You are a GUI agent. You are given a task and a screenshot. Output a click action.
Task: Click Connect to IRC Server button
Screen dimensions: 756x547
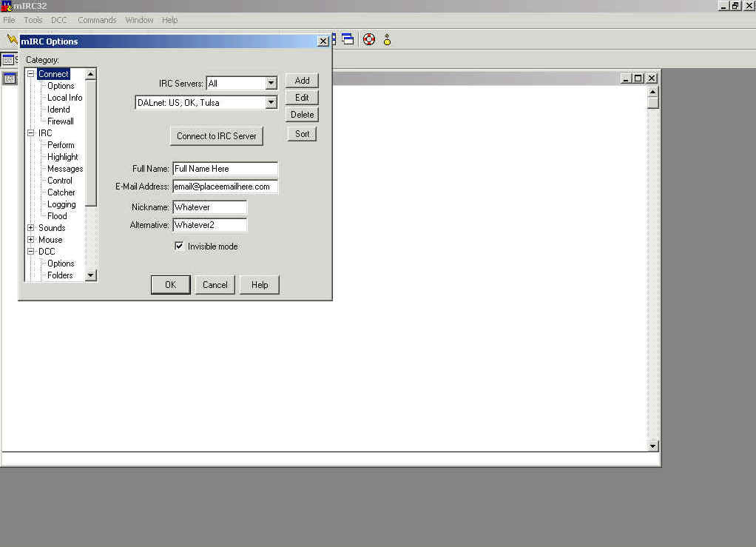[x=217, y=136]
